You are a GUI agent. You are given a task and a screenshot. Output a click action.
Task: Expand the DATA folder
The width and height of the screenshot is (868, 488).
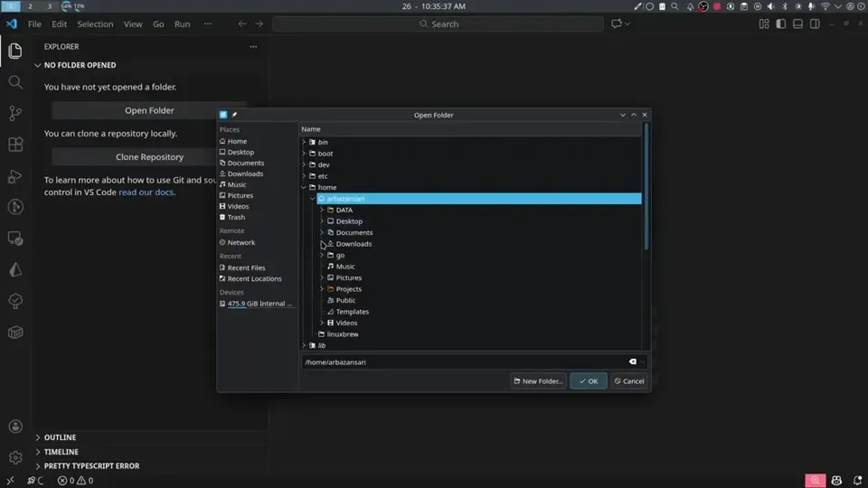tap(322, 210)
